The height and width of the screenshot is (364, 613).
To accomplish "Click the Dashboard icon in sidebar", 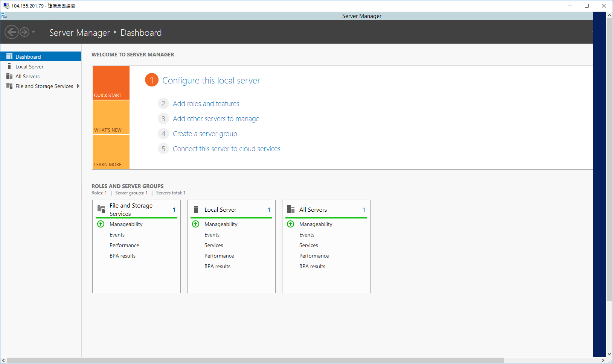I will [x=9, y=56].
